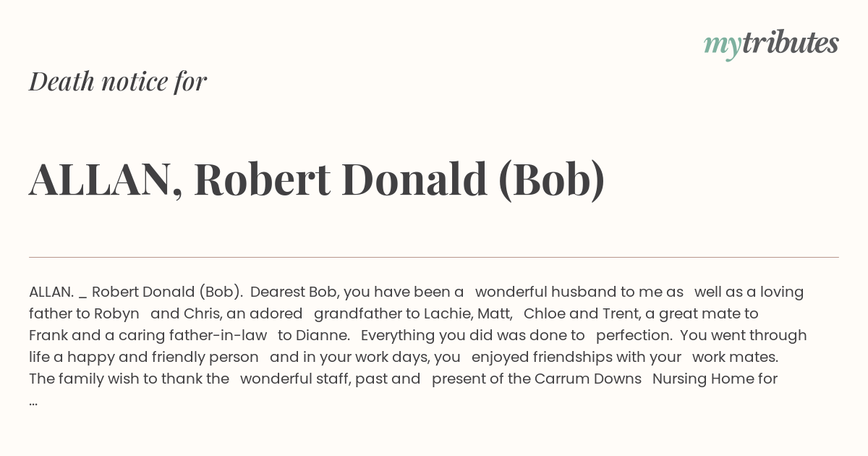Click 'The family wish to thank the'
Screen dimensions: 868x456
click(x=129, y=379)
